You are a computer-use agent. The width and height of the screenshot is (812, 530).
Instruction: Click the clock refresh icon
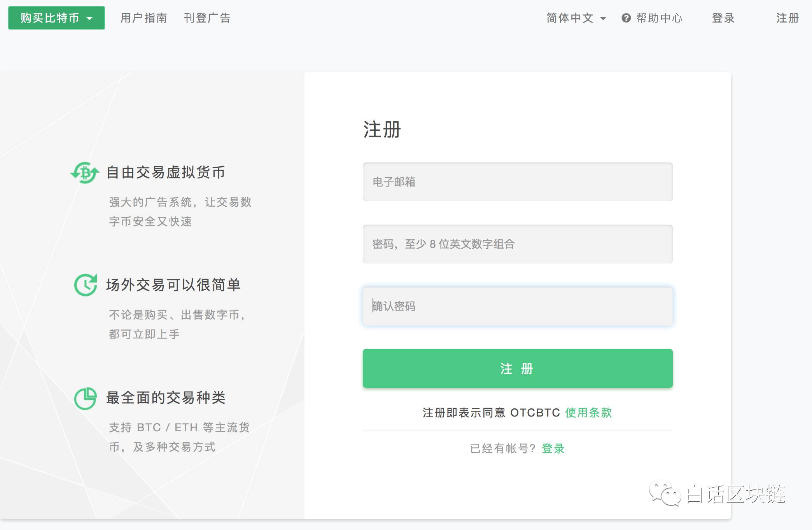coord(86,285)
